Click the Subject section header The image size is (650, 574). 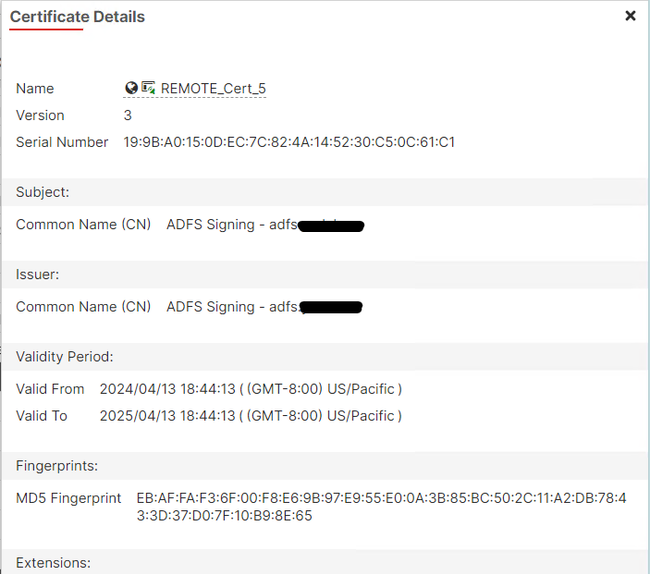[43, 192]
